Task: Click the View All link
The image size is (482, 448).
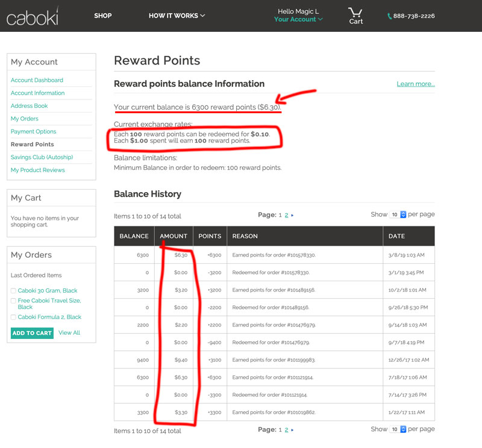Action: (x=69, y=333)
